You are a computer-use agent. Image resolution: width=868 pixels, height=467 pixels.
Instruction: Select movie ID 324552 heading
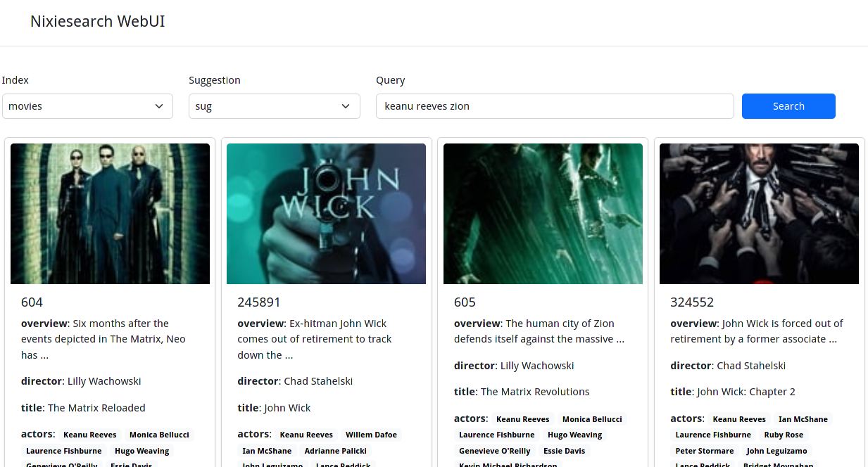coord(692,302)
